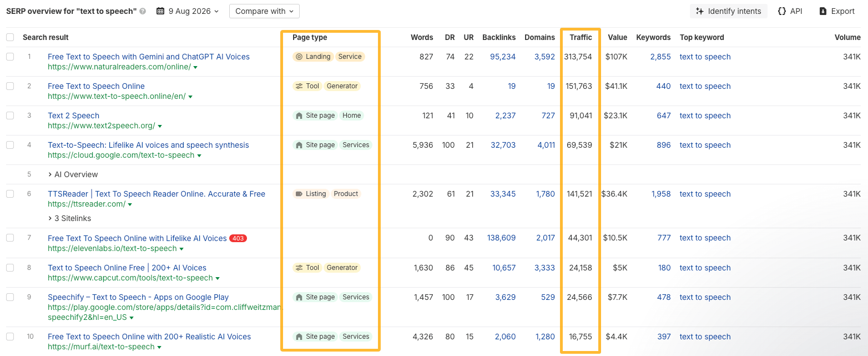Click the Service tag in naturalreaders row

[350, 57]
